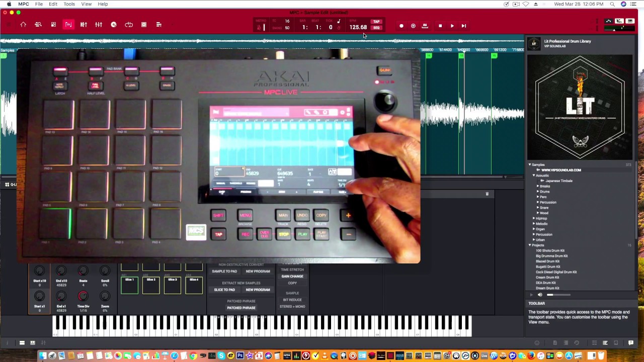The height and width of the screenshot is (362, 644).
Task: Click the sample preview play icon
Action: pos(532,295)
